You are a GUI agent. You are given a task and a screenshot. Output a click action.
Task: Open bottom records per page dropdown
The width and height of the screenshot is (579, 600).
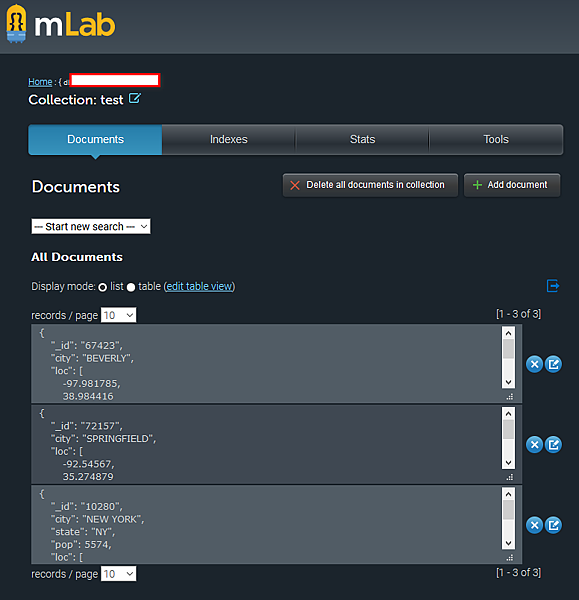click(118, 574)
